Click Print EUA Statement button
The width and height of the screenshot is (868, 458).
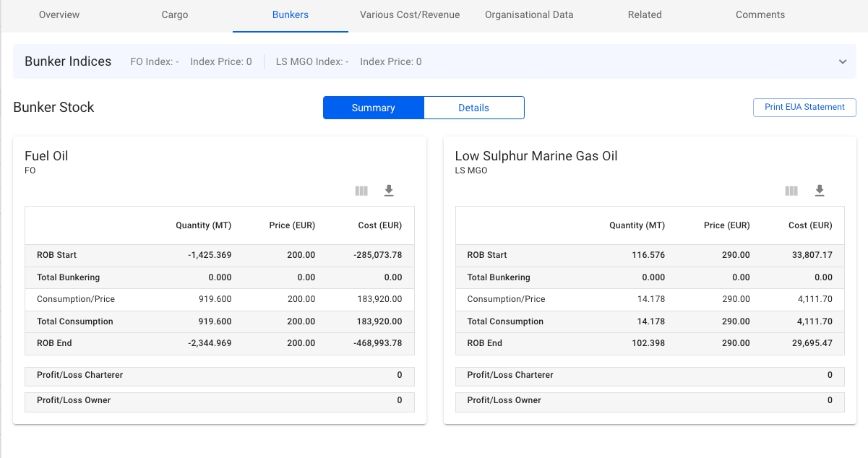pos(804,107)
